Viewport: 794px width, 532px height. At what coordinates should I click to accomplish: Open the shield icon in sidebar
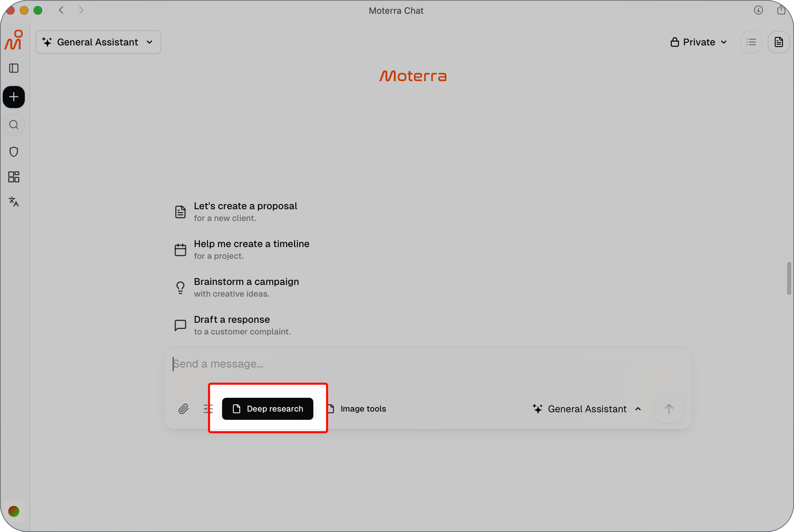click(x=14, y=152)
